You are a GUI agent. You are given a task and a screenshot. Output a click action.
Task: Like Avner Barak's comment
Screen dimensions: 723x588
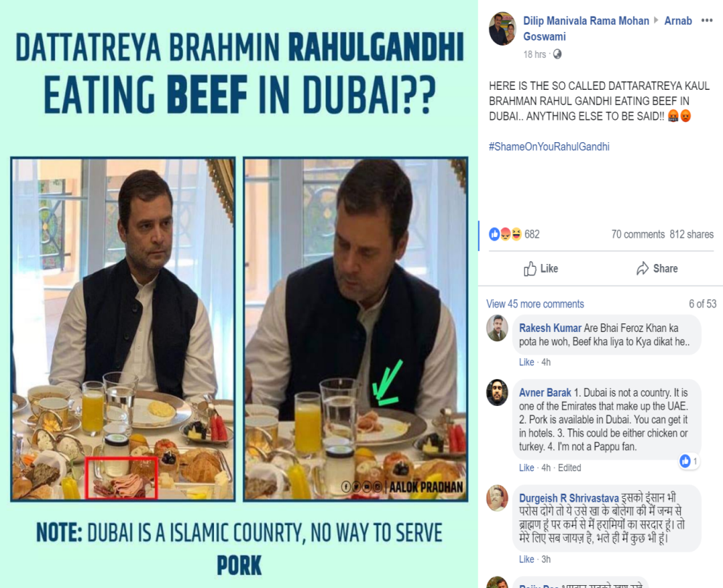(x=526, y=468)
